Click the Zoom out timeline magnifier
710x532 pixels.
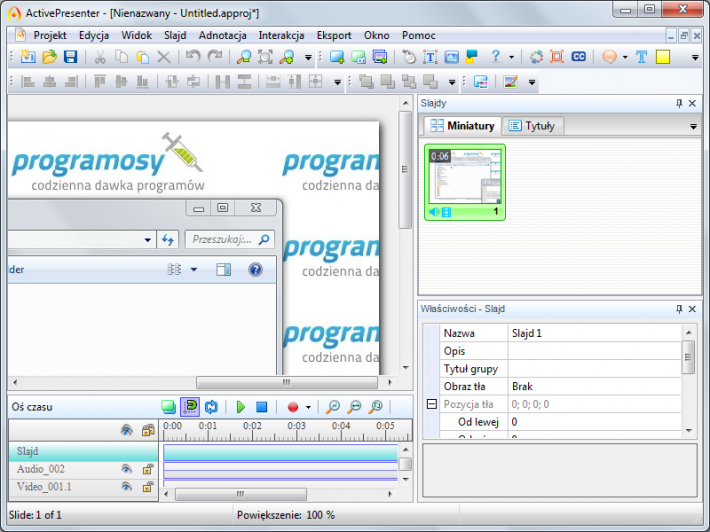(354, 407)
